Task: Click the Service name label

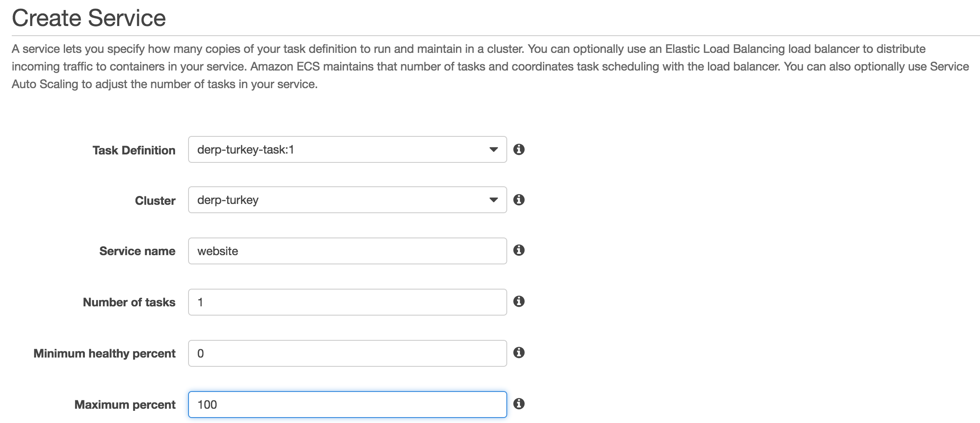Action: pyautogui.click(x=137, y=251)
